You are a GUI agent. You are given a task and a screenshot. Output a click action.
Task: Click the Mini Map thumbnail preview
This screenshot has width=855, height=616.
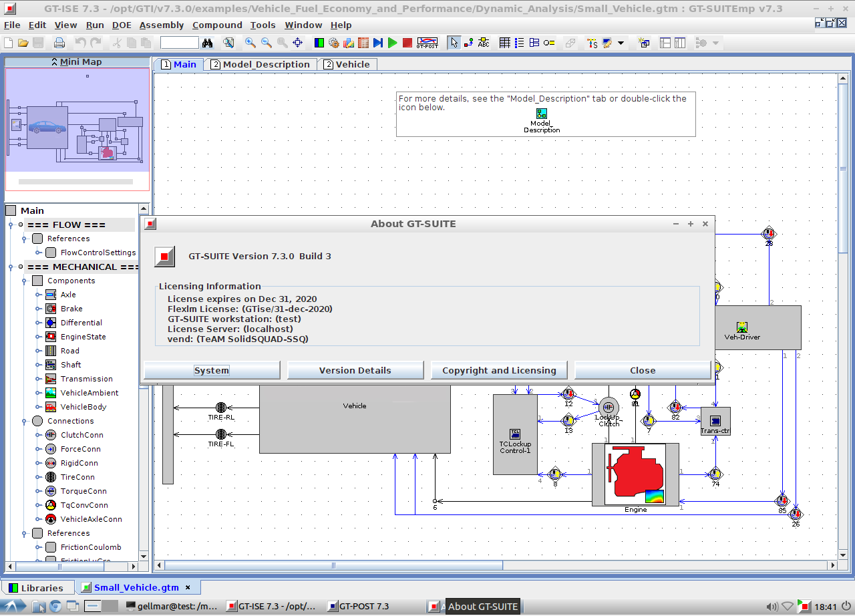point(77,129)
